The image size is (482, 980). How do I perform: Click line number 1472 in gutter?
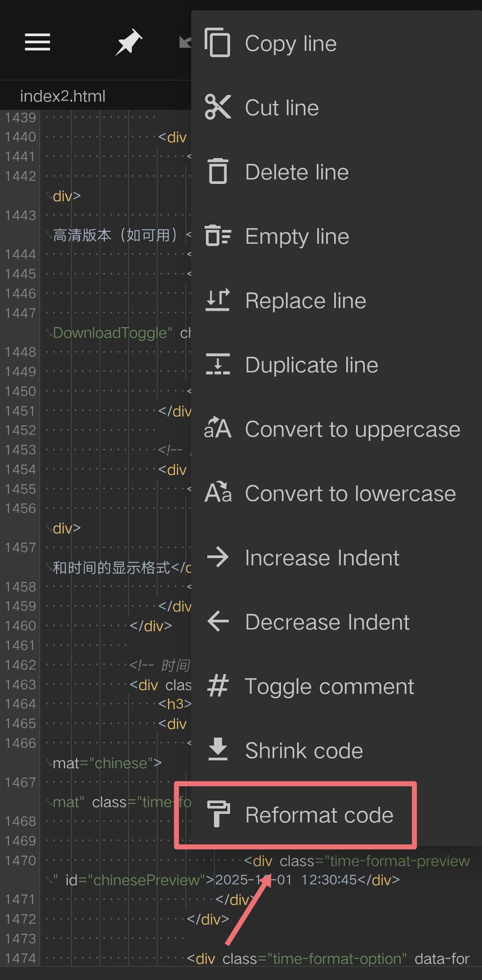click(20, 919)
